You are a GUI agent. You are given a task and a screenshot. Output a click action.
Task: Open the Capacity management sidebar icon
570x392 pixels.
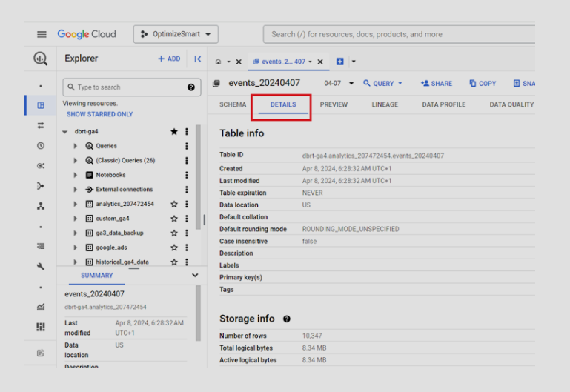[40, 327]
